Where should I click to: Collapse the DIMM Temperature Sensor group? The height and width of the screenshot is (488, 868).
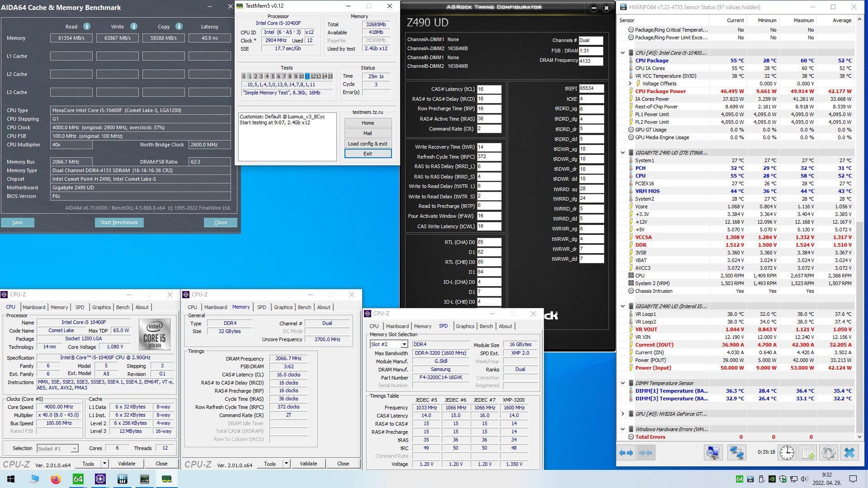tap(623, 383)
